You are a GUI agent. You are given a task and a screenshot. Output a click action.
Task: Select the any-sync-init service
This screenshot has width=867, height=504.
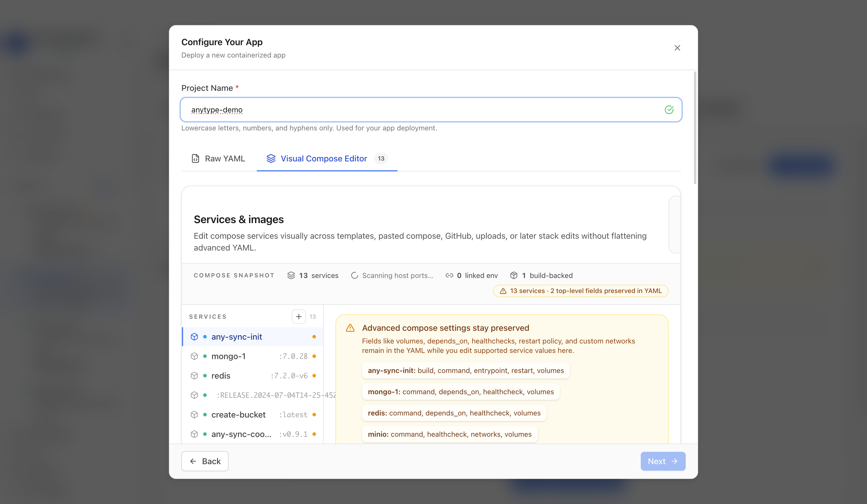252,337
